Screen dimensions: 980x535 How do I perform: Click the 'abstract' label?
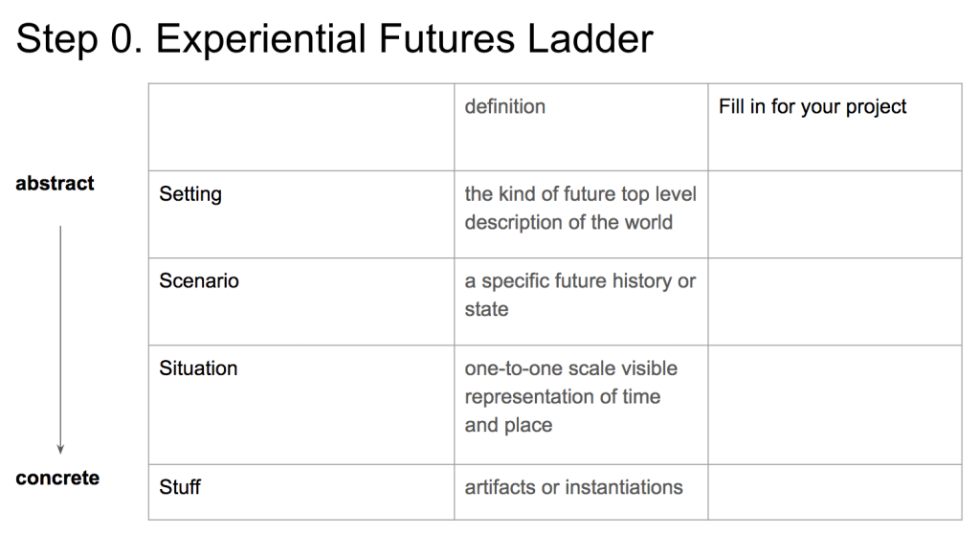click(55, 184)
